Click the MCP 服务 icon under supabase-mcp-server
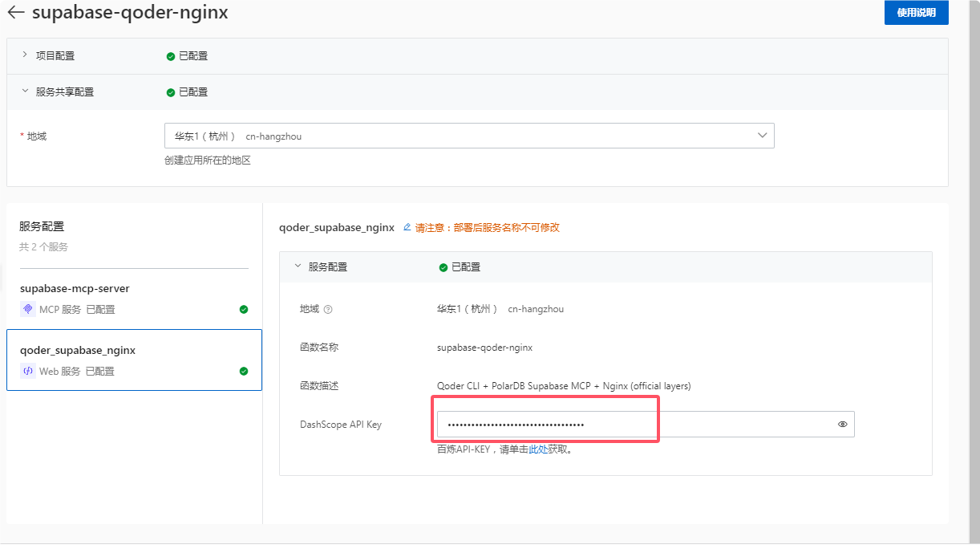This screenshot has width=980, height=557. tap(26, 309)
